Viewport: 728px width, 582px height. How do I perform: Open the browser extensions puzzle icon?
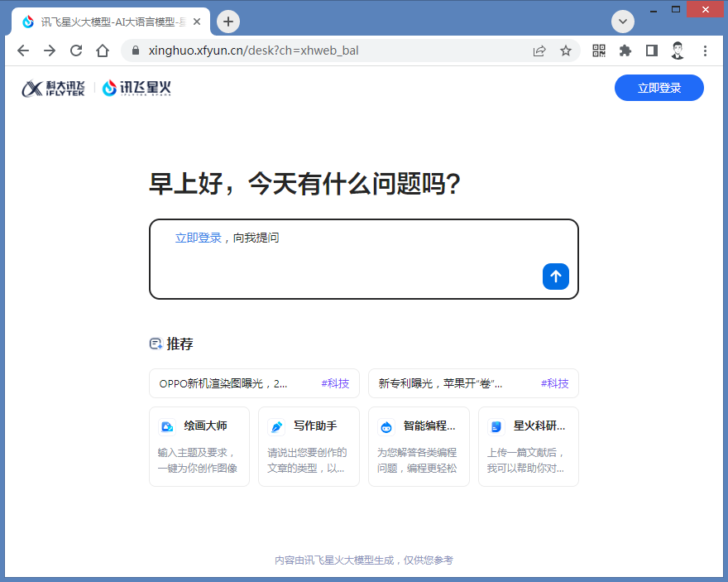click(625, 51)
